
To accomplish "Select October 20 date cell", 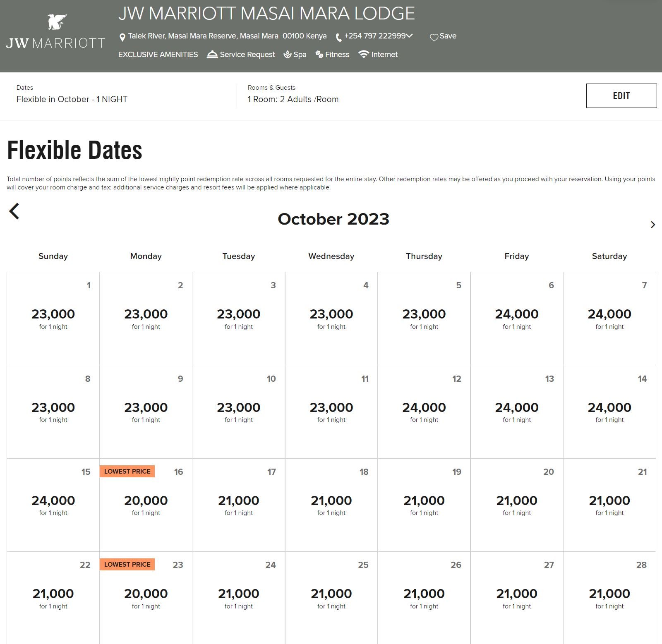I will pos(517,505).
